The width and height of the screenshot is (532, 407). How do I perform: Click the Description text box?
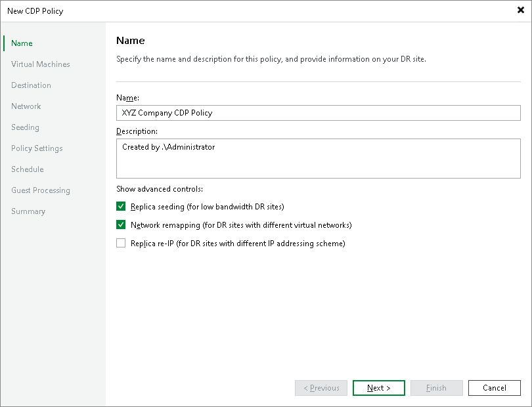319,158
